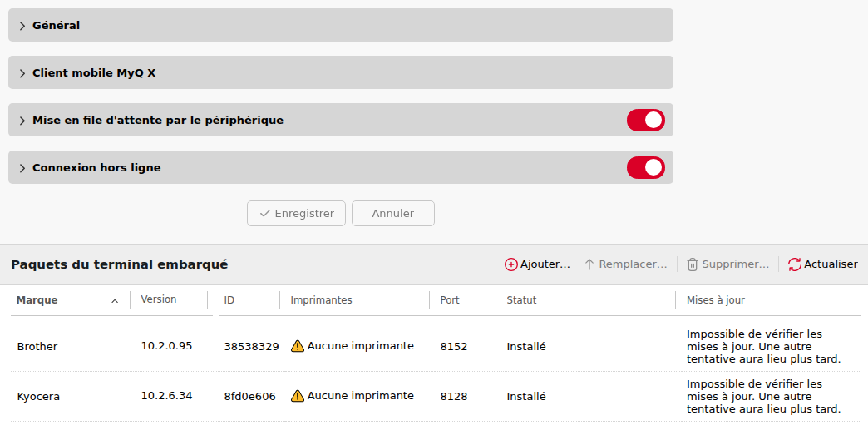The width and height of the screenshot is (868, 440).
Task: Click Installé status in Kyocera row
Action: (x=526, y=396)
